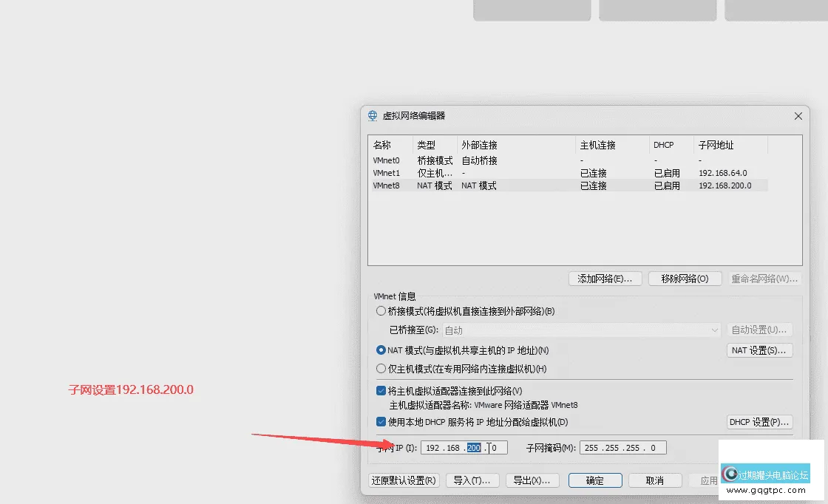Select the 桥接模式 radio option
This screenshot has height=504, width=828.
point(381,310)
